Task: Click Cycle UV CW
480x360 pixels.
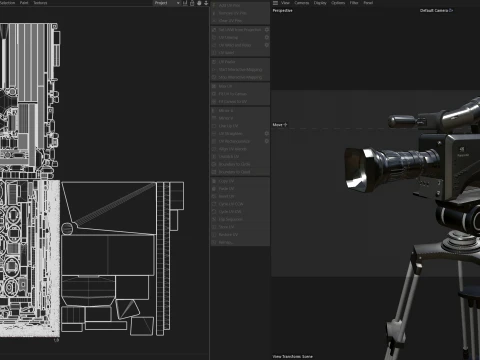Action: (x=240, y=211)
